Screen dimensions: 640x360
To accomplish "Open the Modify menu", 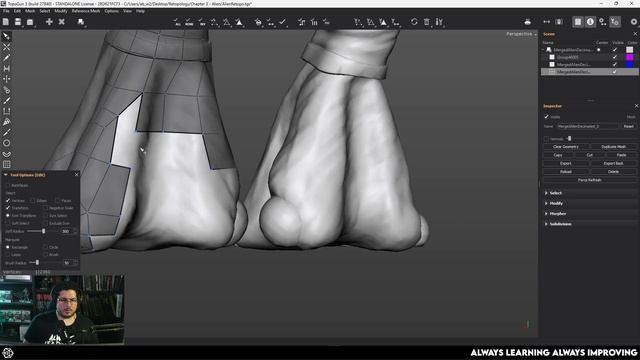I will [61, 11].
